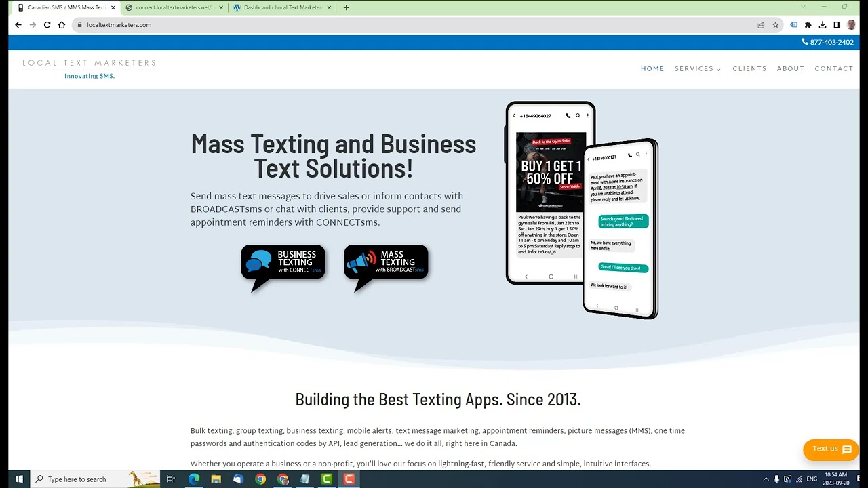Open the red Camtasia recorder taskbar icon
868x488 pixels.
pyautogui.click(x=349, y=479)
